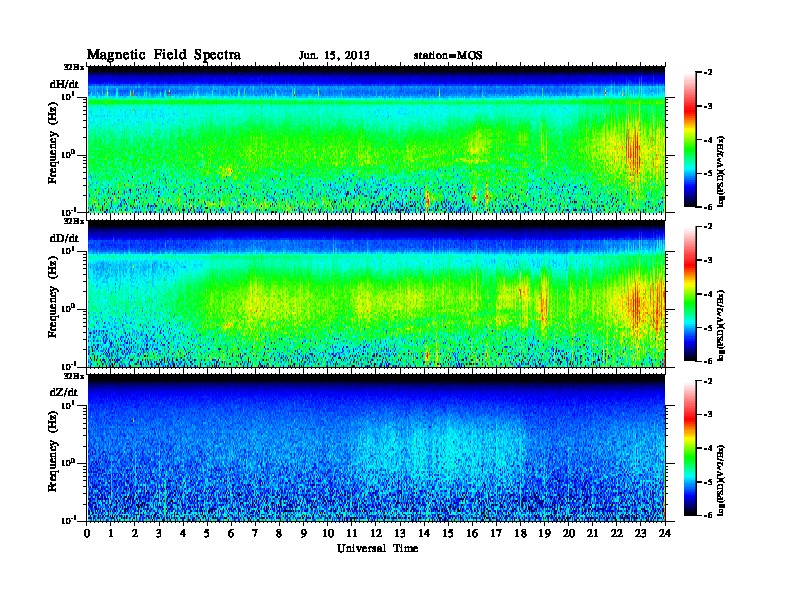Click hour tick label "5" on time axis

point(208,534)
